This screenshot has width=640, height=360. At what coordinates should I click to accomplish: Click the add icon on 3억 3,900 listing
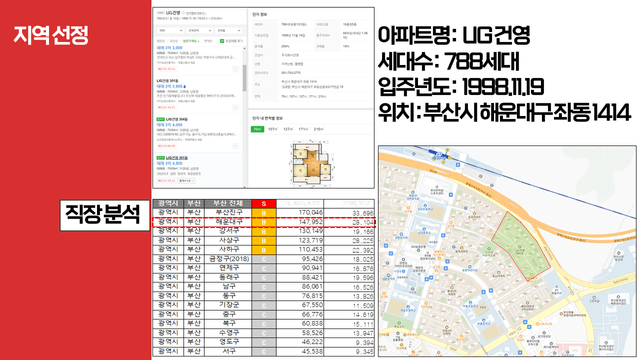[235, 107]
